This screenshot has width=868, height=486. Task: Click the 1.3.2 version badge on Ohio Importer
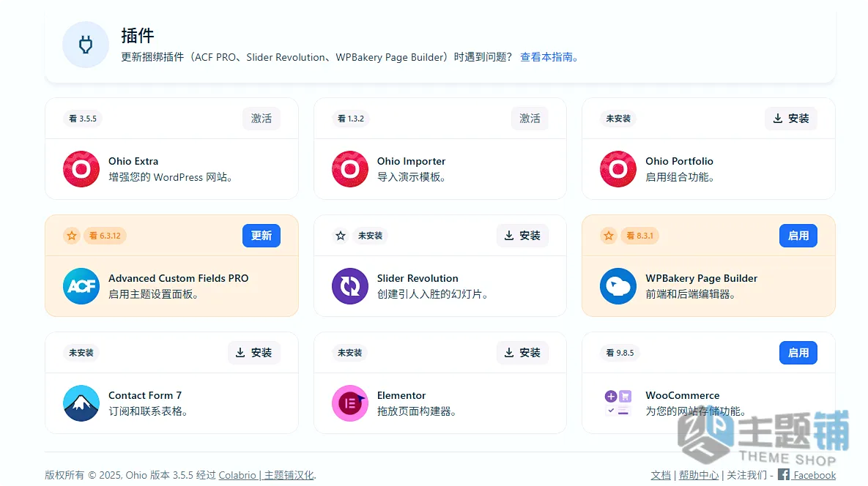tap(351, 119)
